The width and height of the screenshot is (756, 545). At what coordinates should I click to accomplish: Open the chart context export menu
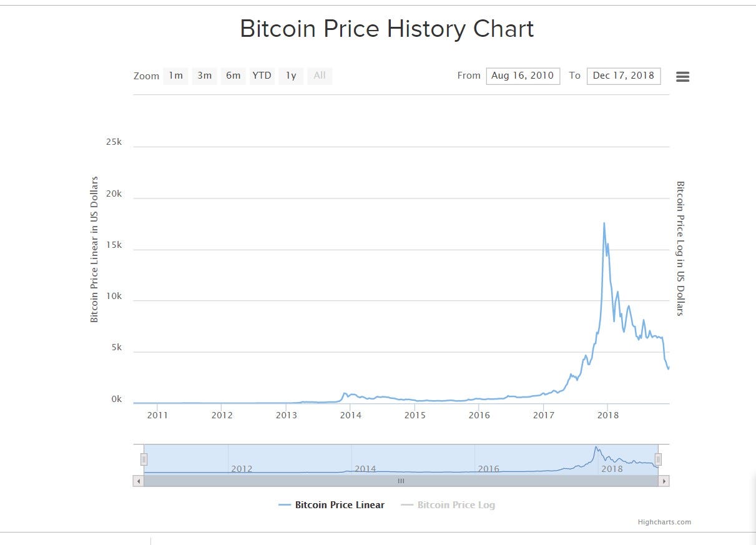(x=682, y=76)
